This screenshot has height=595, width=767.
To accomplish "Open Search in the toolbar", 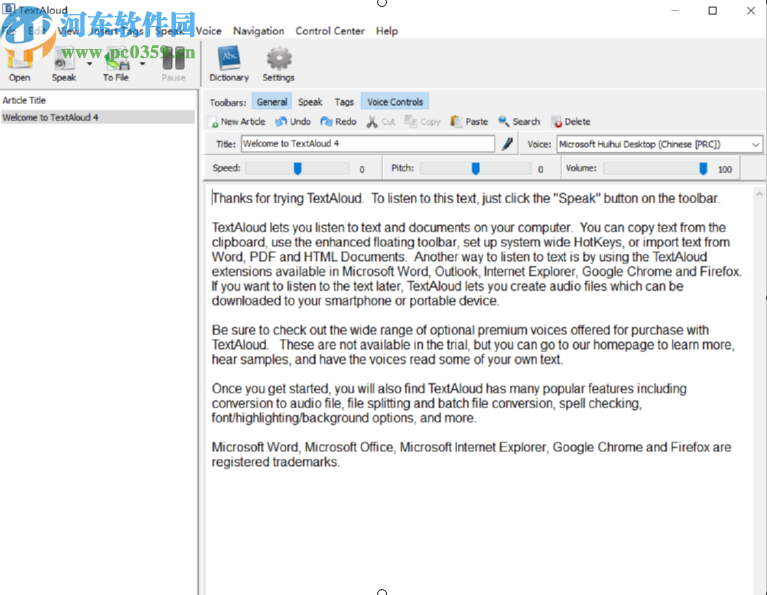I will click(519, 121).
